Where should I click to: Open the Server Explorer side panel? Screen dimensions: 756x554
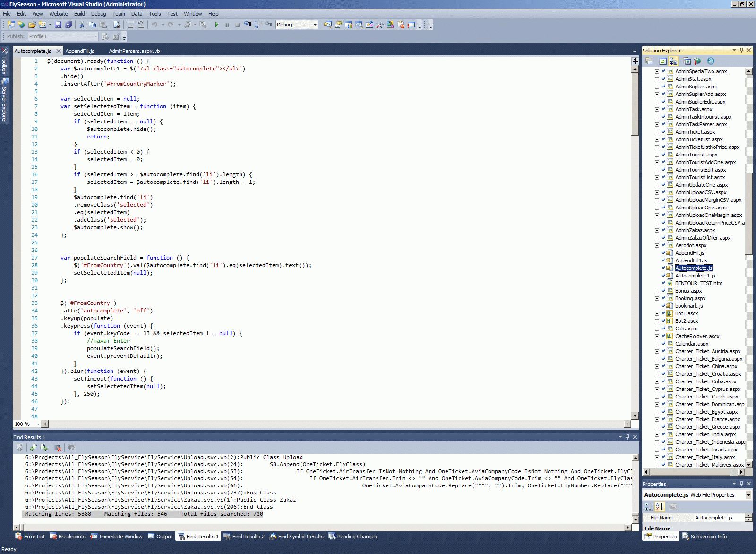(x=4, y=101)
